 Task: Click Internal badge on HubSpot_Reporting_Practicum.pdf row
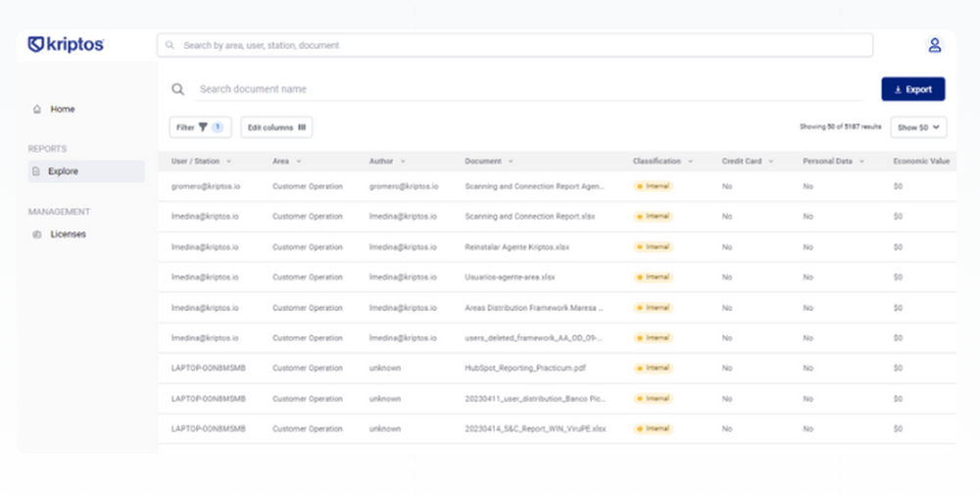tap(653, 369)
